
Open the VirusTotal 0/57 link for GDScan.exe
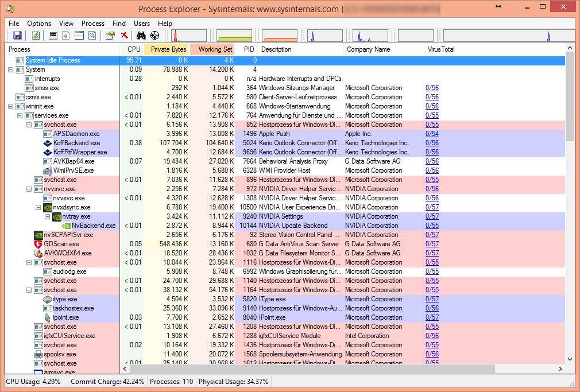[432, 244]
